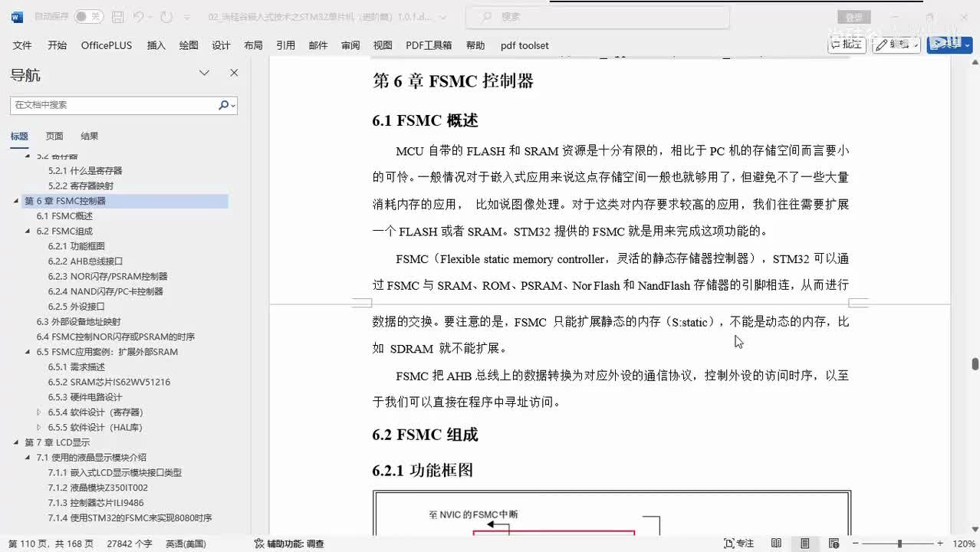Go to heading 6.2.1 功能框图
Image resolution: width=980 pixels, height=552 pixels.
(76, 246)
